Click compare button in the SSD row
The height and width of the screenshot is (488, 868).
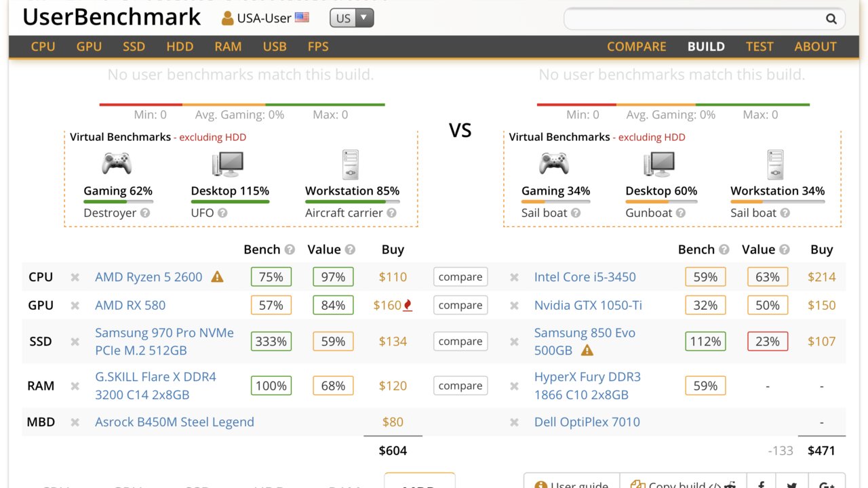click(460, 342)
